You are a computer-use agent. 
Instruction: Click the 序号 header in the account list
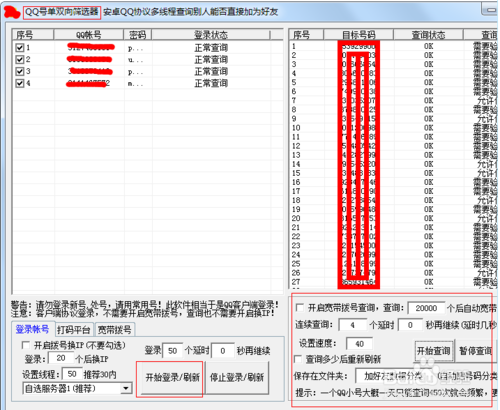click(33, 35)
